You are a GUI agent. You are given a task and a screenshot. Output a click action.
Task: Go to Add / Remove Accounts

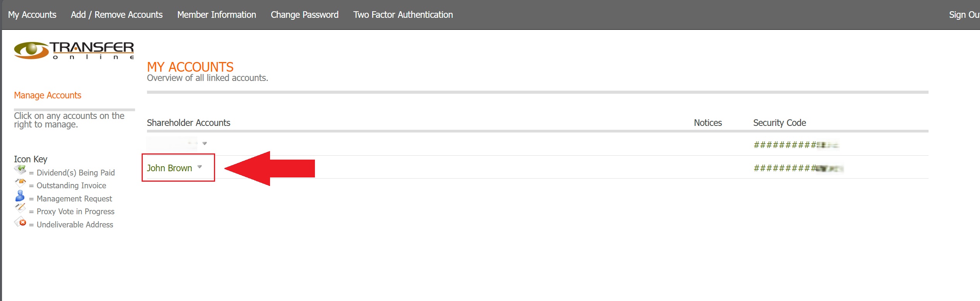[116, 15]
